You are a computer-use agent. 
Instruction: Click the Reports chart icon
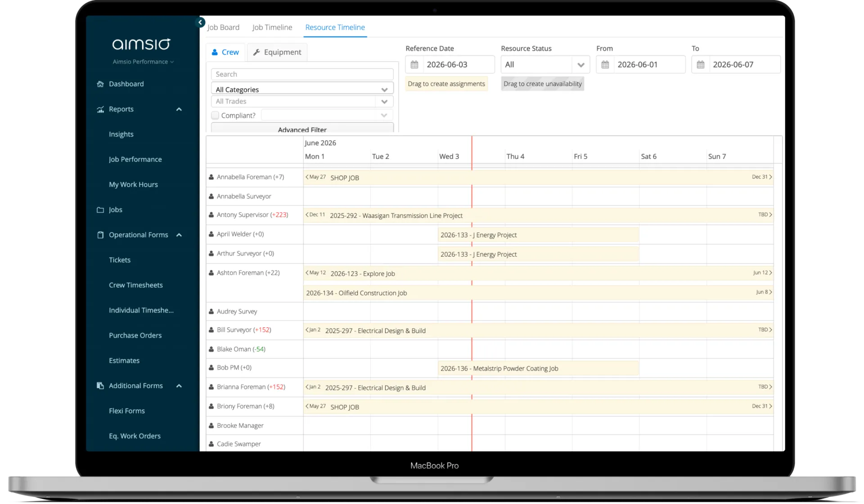[100, 109]
